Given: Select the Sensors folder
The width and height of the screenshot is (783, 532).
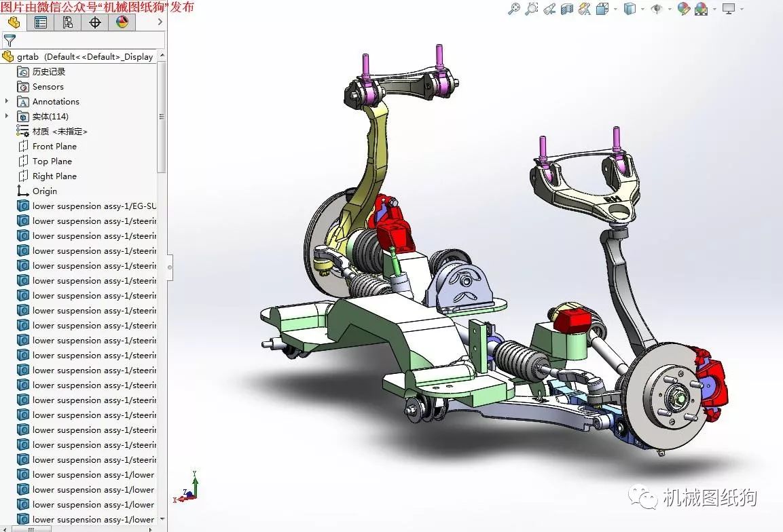Looking at the screenshot, I should (x=41, y=87).
